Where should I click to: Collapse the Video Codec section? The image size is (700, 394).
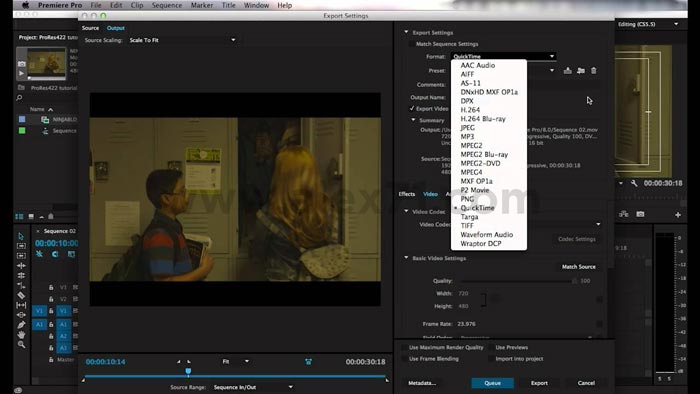406,211
